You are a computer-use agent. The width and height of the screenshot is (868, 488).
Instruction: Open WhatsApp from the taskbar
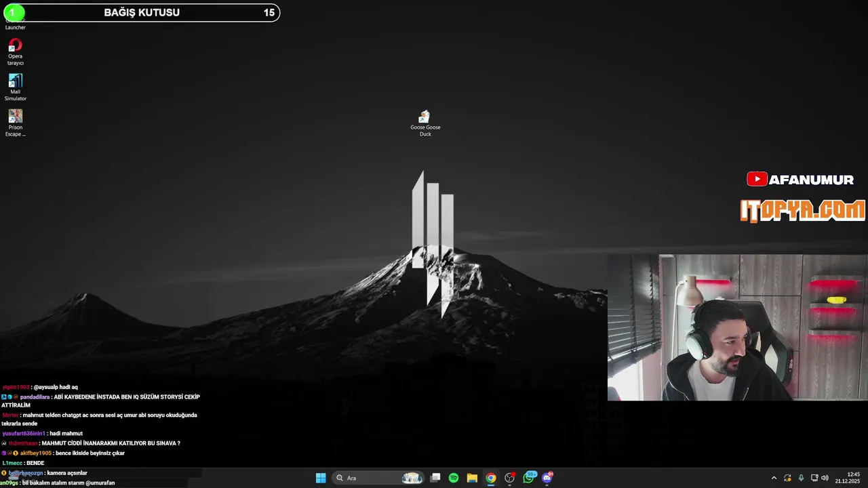529,478
